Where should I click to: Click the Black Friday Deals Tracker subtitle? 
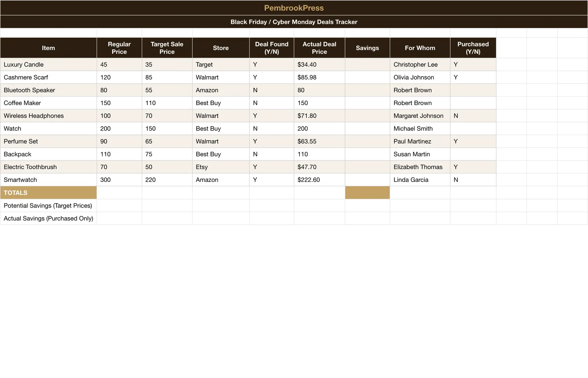click(294, 22)
